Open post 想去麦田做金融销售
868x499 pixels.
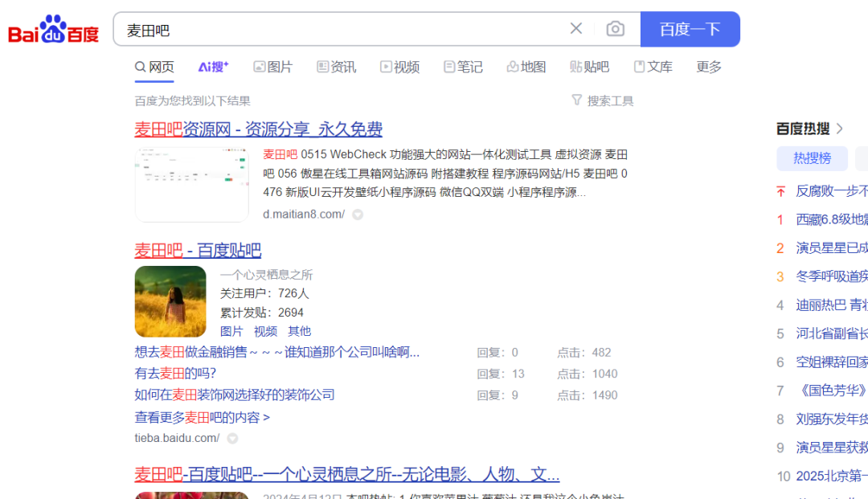tap(276, 353)
